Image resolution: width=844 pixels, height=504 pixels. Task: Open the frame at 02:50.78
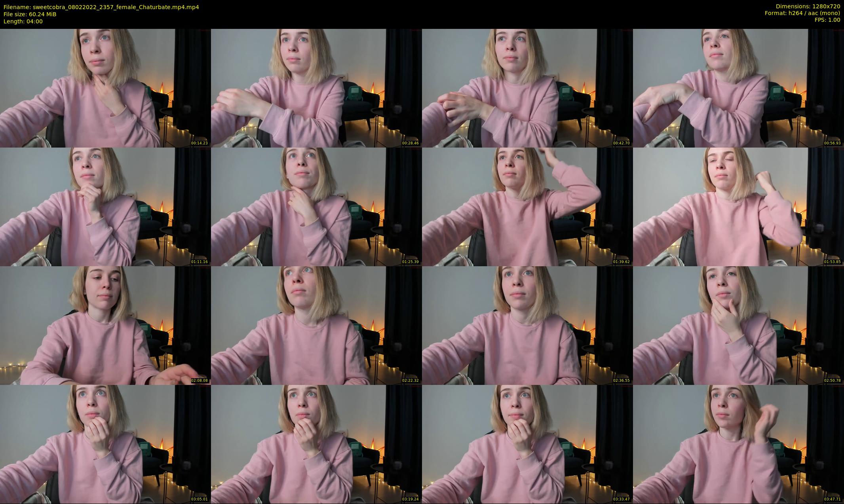point(738,325)
